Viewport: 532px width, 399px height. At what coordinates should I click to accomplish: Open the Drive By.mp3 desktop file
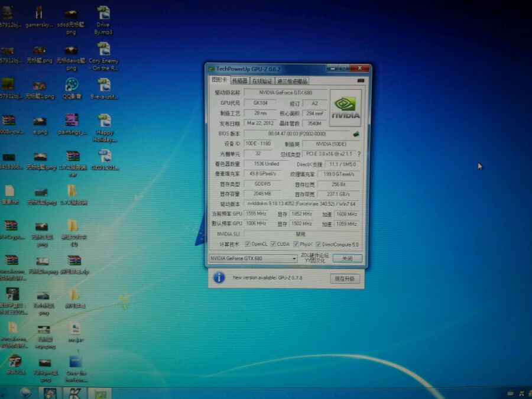pyautogui.click(x=103, y=20)
